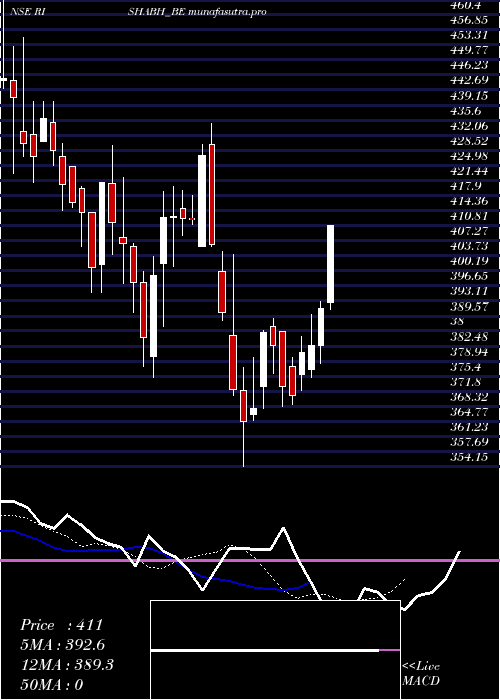This screenshot has width=500, height=700.
Task: Click the 453.31 price axis label
Action: point(469,35)
